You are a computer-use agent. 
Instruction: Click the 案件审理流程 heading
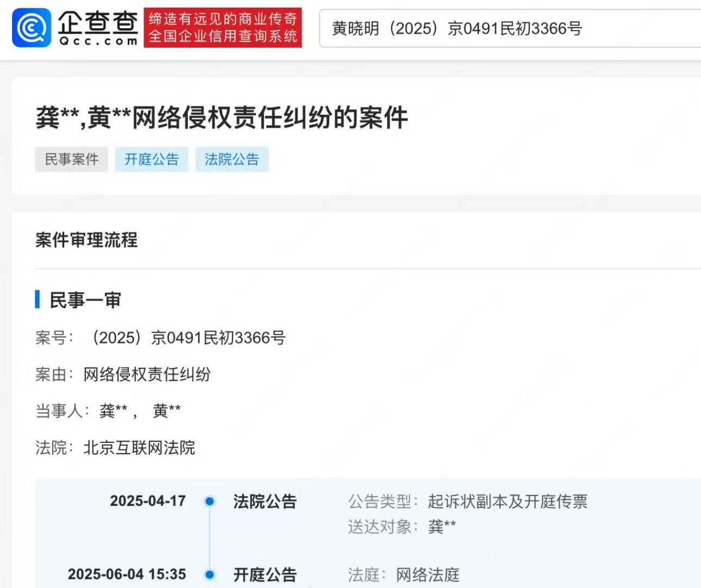86,240
